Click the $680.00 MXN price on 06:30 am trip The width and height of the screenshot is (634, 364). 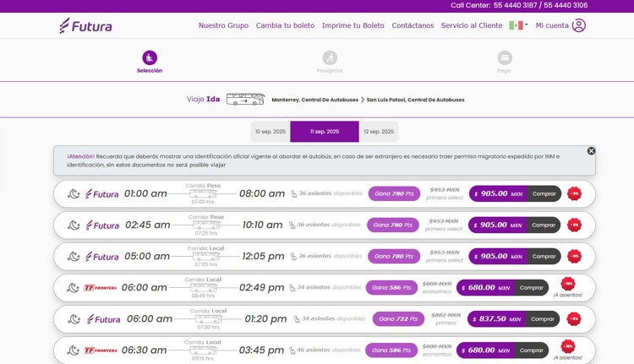[x=485, y=350]
